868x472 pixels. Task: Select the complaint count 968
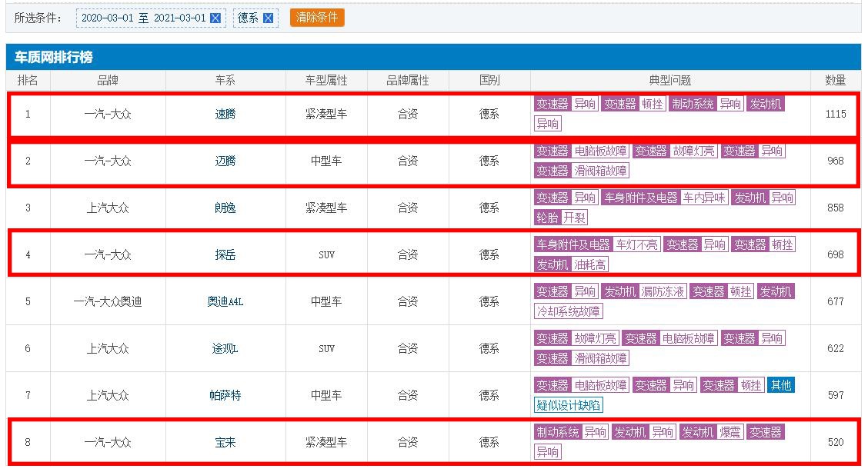(836, 161)
